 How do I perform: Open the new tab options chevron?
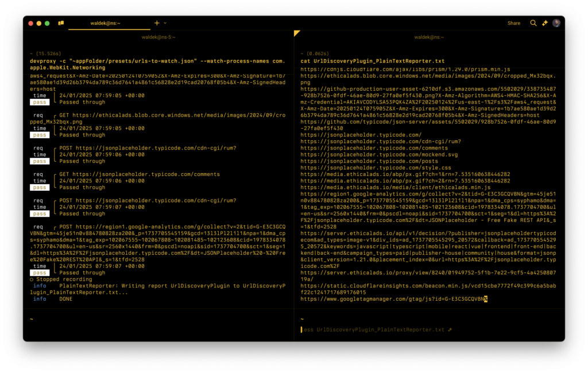point(164,24)
